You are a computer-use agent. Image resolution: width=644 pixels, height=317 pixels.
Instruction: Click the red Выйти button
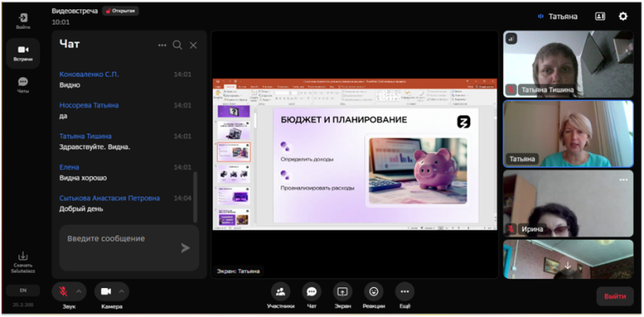pos(615,297)
